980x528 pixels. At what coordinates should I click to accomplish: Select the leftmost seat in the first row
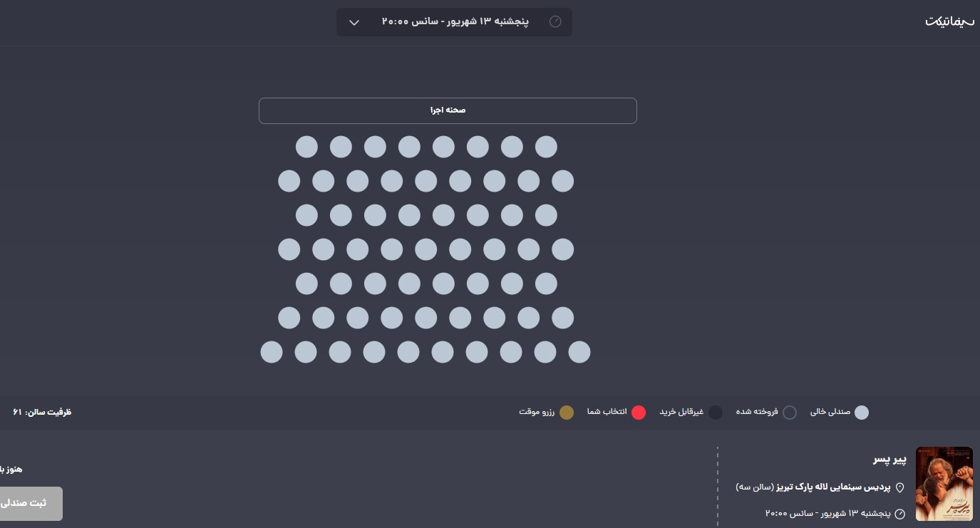pos(306,147)
